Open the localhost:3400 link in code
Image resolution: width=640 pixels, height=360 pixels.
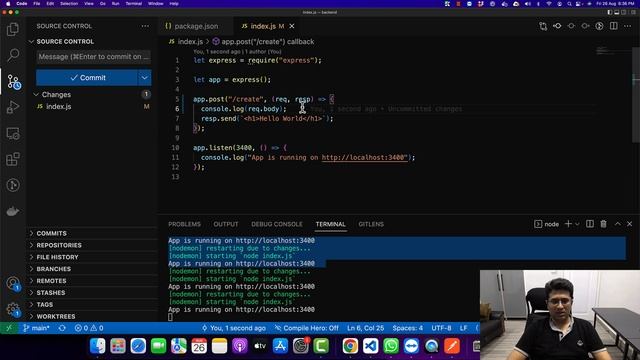[364, 158]
